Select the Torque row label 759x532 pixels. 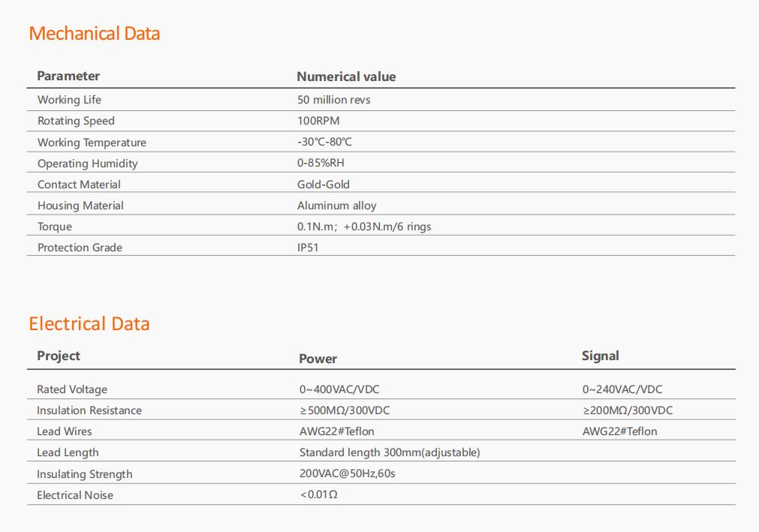coord(55,227)
